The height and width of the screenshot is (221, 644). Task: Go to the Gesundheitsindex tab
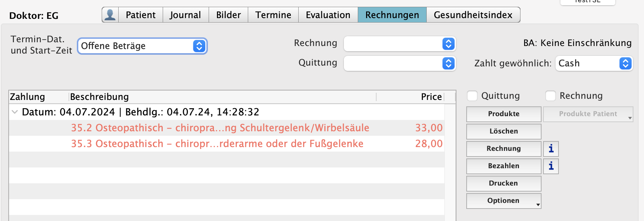coord(473,15)
